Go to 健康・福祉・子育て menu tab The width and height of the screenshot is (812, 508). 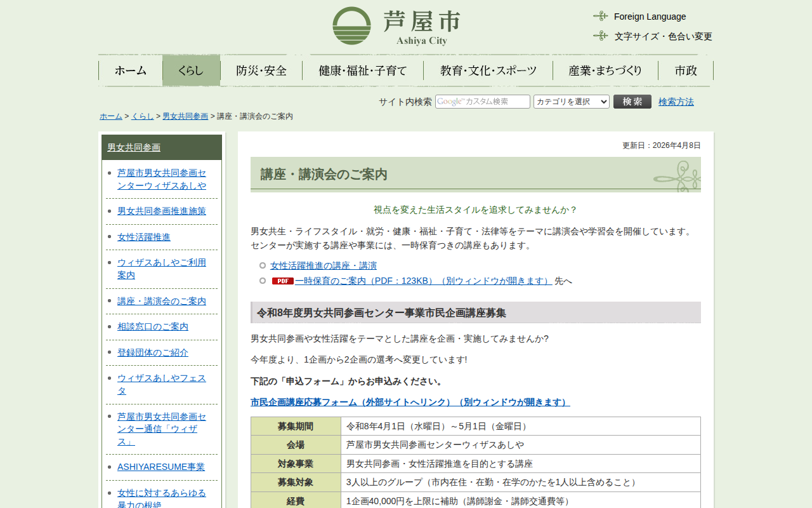click(363, 70)
